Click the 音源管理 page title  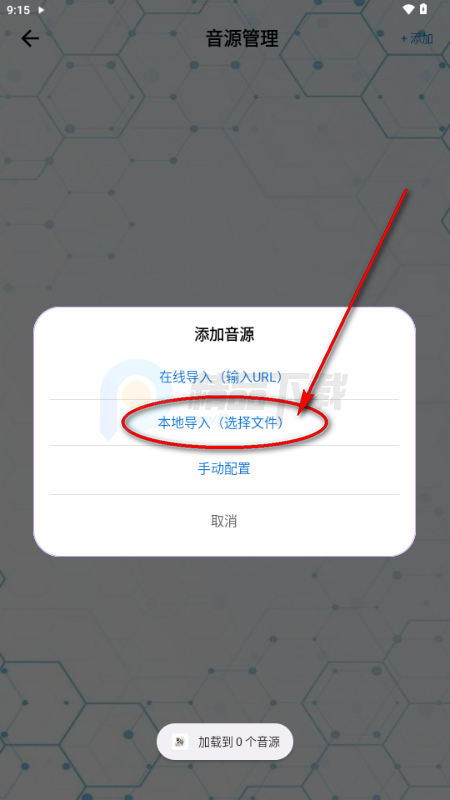[242, 38]
